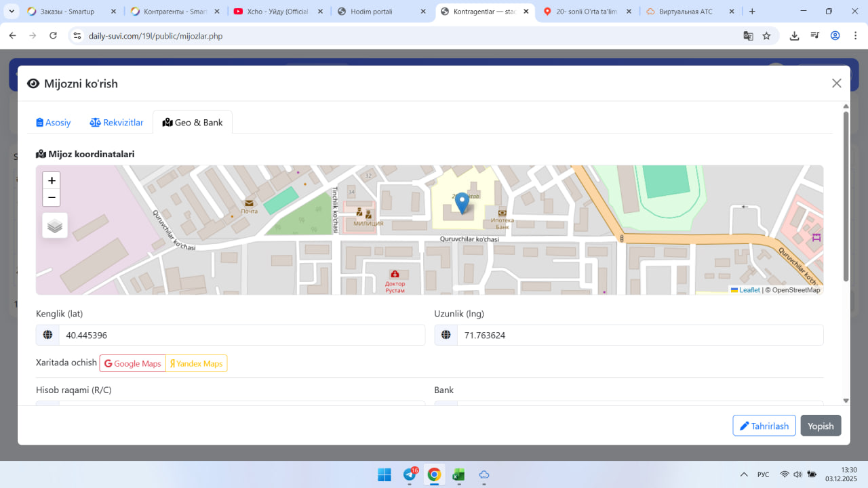Close the Виртуальная АТС tab
The width and height of the screenshot is (868, 488).
point(732,12)
